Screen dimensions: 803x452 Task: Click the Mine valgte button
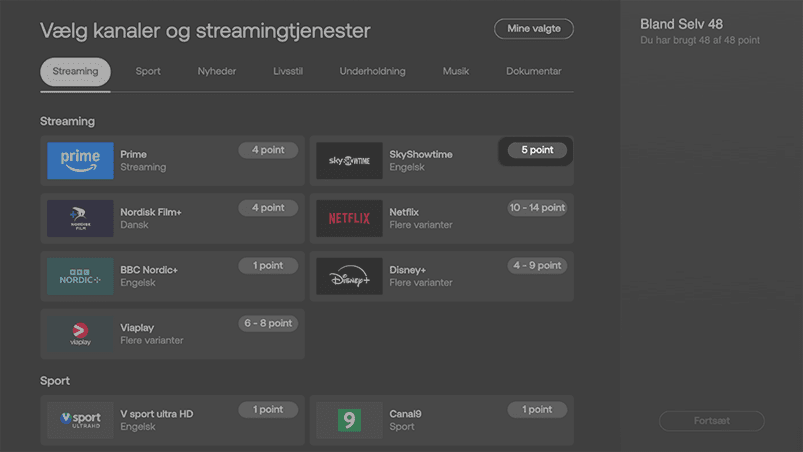[x=534, y=29]
